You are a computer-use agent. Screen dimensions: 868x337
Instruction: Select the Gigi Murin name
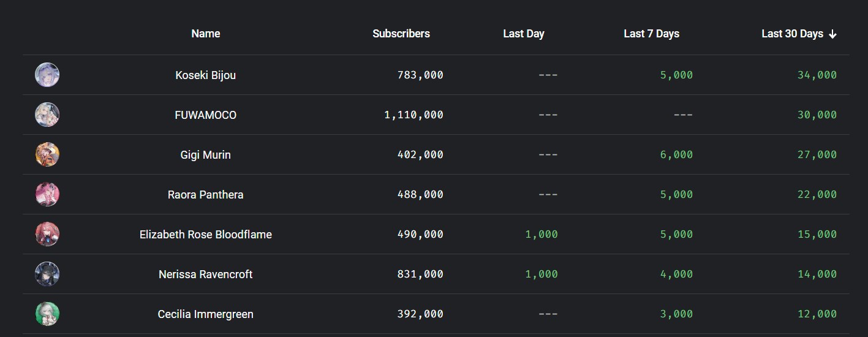(205, 155)
